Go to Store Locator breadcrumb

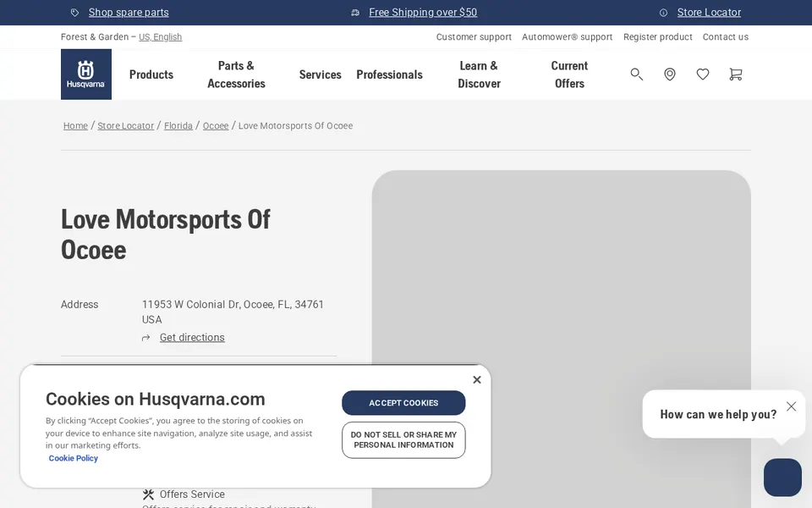click(126, 125)
